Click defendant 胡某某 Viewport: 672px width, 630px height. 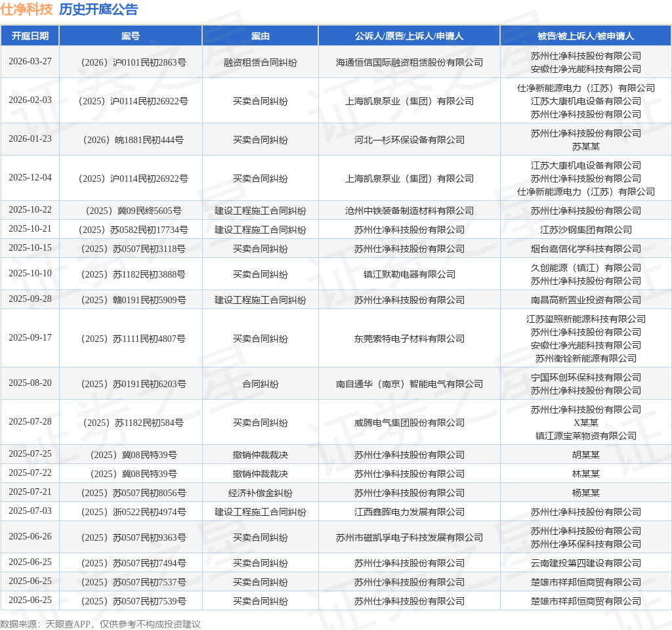[586, 455]
